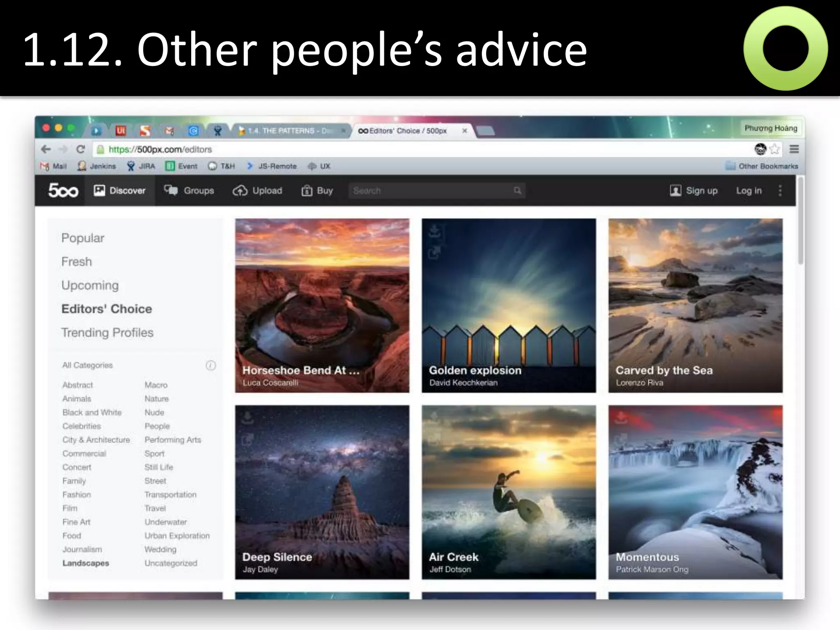This screenshot has width=840, height=630.
Task: Open the Carved by the Sea photo
Action: (x=695, y=305)
